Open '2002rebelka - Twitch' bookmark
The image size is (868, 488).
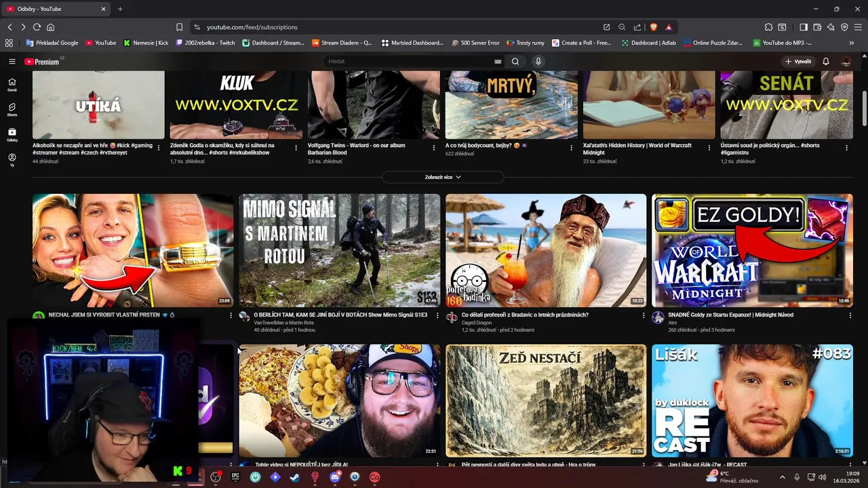[205, 43]
